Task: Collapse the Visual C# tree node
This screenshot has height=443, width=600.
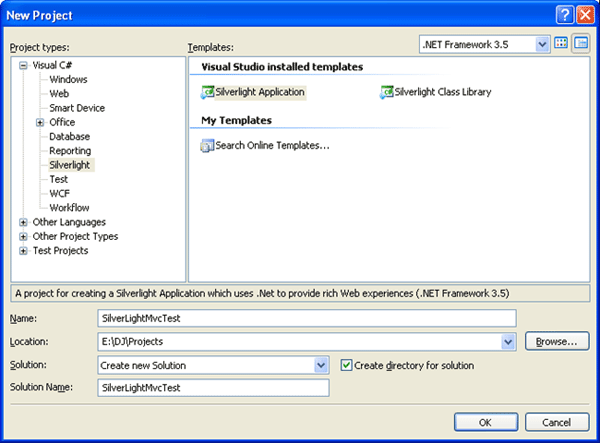Action: pyautogui.click(x=23, y=65)
